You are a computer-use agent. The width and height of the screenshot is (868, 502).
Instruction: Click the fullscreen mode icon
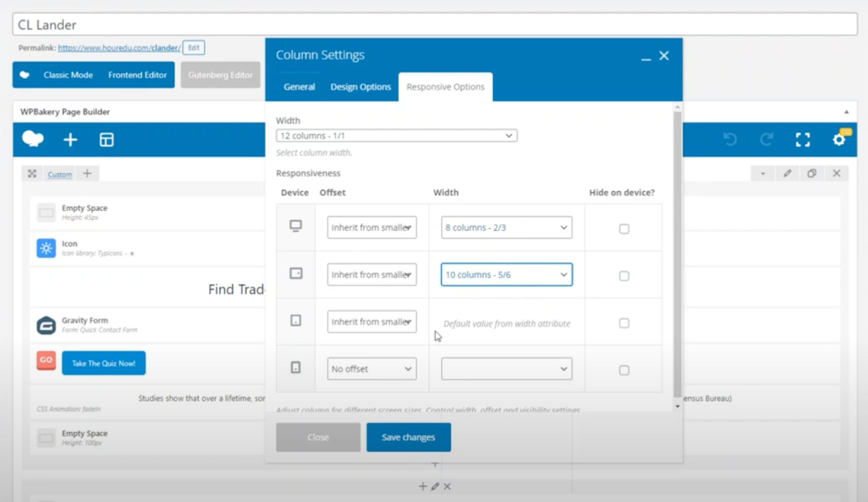tap(802, 140)
